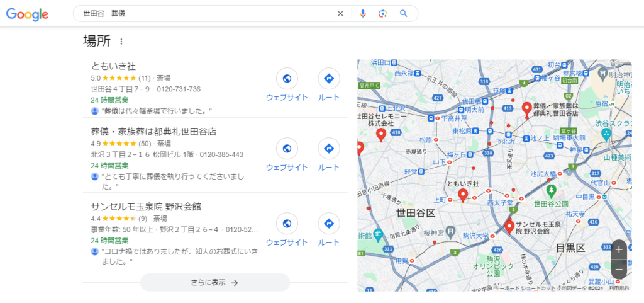644x303 pixels.
Task: Click the 用賀 station label on map
Action: coord(401,261)
